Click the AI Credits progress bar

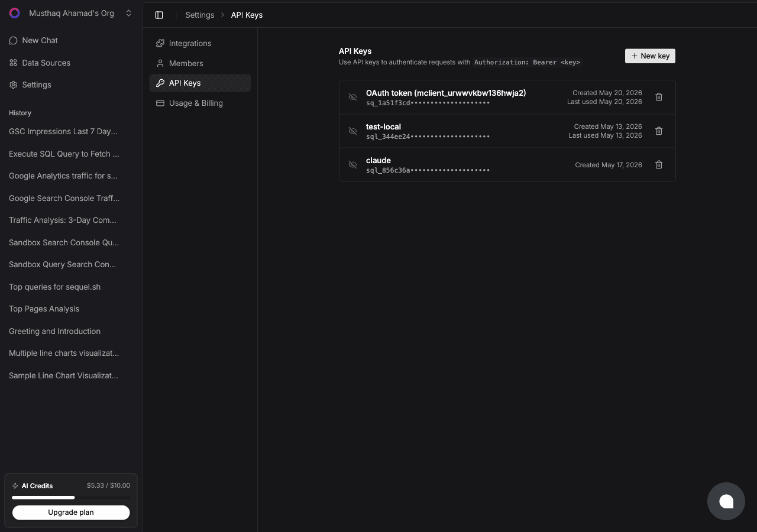[71, 498]
